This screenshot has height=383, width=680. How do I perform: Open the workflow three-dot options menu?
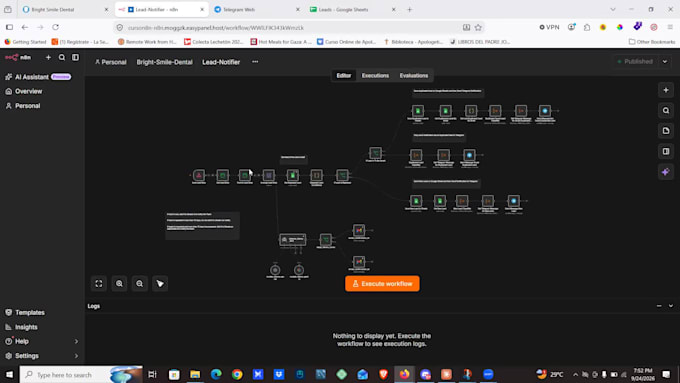coord(255,62)
